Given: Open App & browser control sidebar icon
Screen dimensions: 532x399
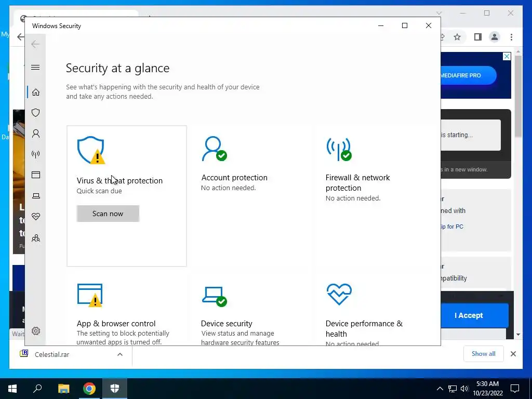Looking at the screenshot, I should click(x=36, y=175).
